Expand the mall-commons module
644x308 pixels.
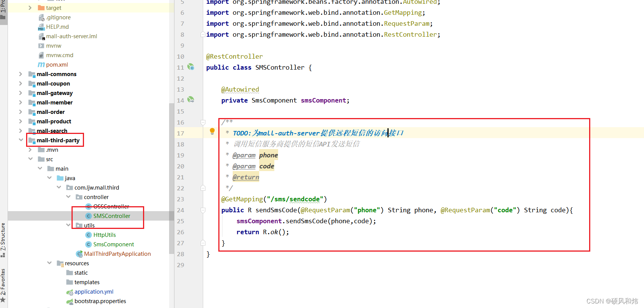point(20,74)
